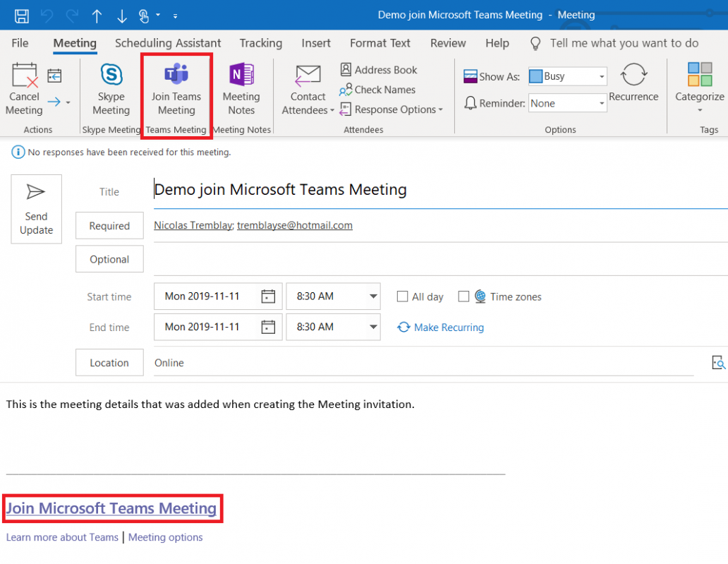This screenshot has width=728, height=564.
Task: Click the Redo arrow icon
Action: [x=72, y=16]
